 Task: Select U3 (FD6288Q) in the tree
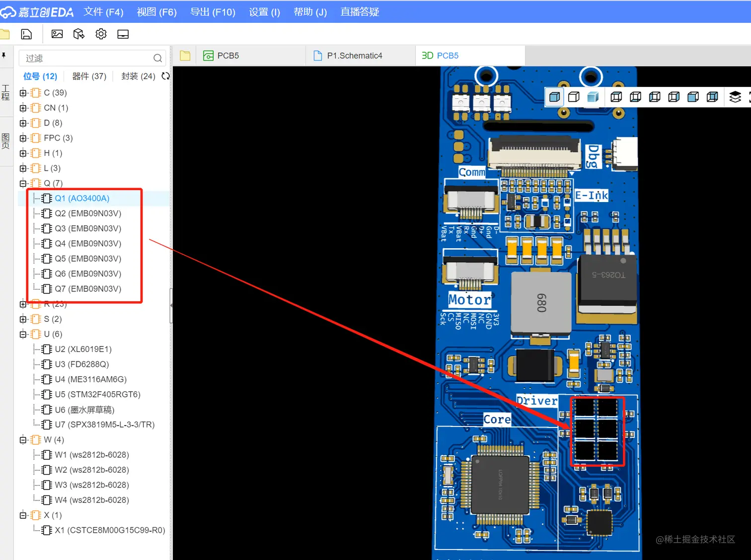82,364
